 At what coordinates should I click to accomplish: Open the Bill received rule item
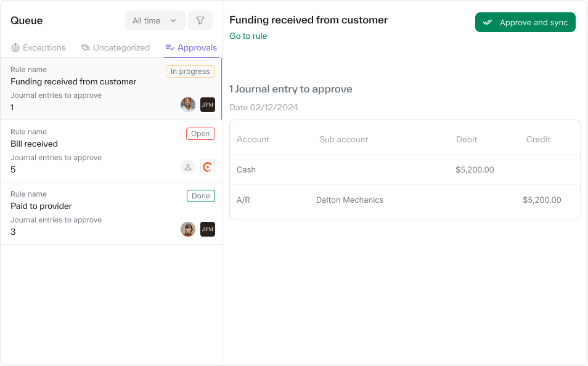point(92,151)
